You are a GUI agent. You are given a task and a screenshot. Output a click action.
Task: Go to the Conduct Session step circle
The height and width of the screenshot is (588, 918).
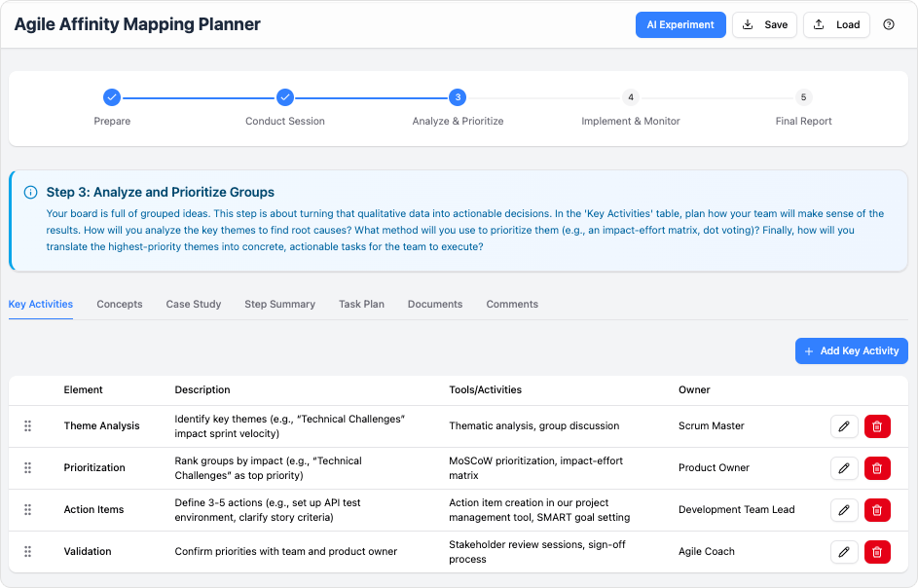point(285,97)
